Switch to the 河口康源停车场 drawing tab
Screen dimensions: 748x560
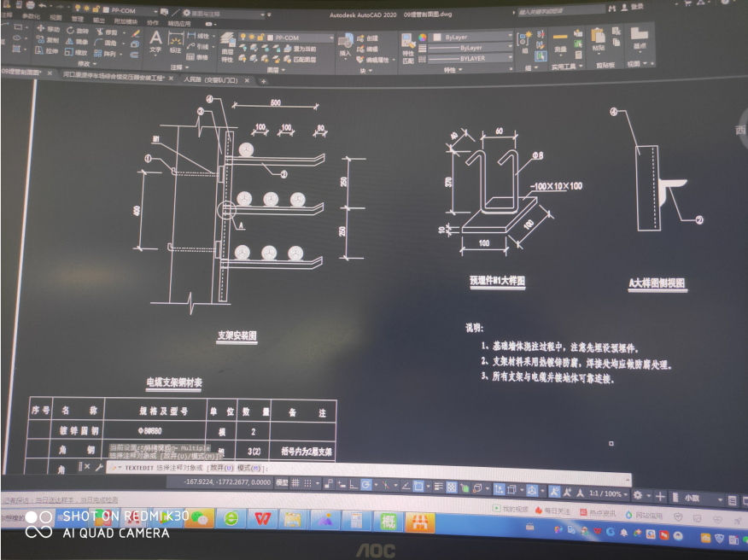click(x=114, y=76)
